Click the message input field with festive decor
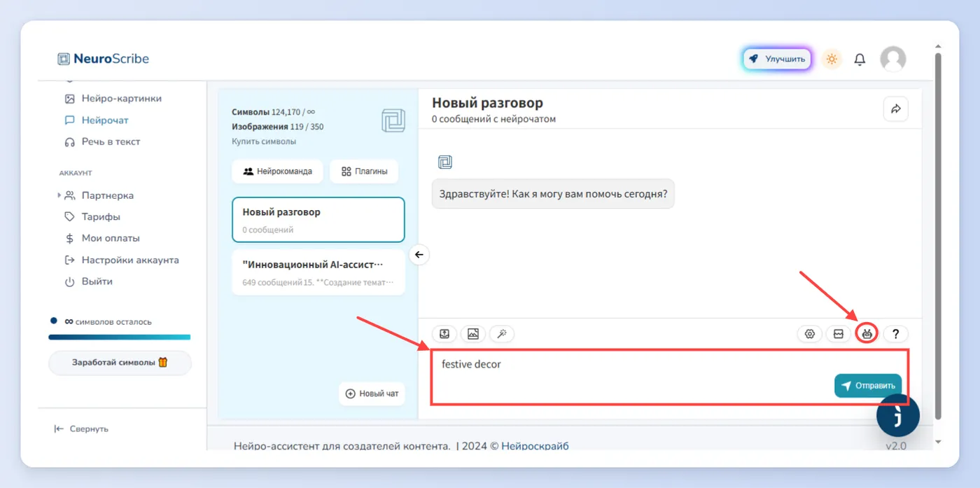980x488 pixels. pyautogui.click(x=669, y=377)
